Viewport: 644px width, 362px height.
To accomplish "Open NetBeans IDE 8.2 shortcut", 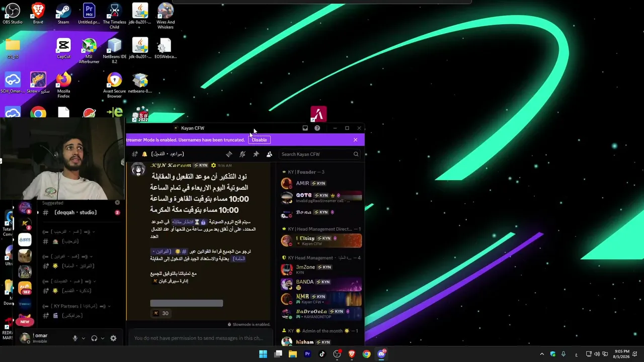I will [114, 51].
